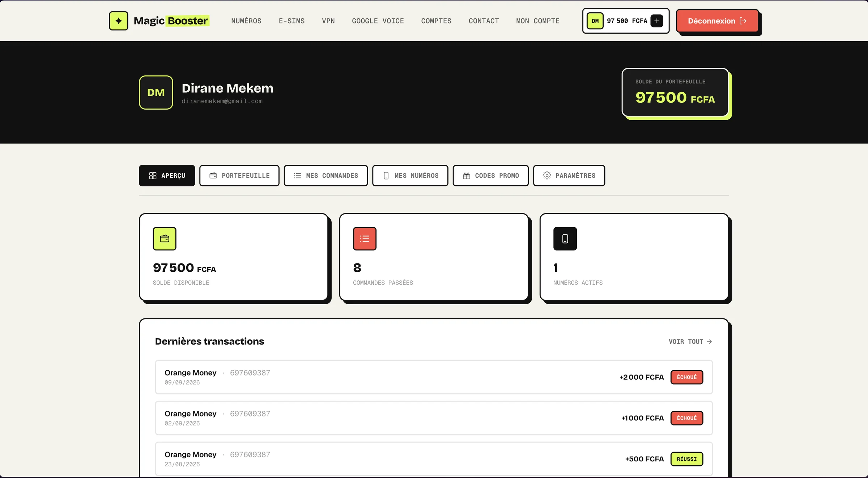Image resolution: width=868 pixels, height=478 pixels.
Task: Click the 97 500 FCFA header balance
Action: [x=627, y=21]
